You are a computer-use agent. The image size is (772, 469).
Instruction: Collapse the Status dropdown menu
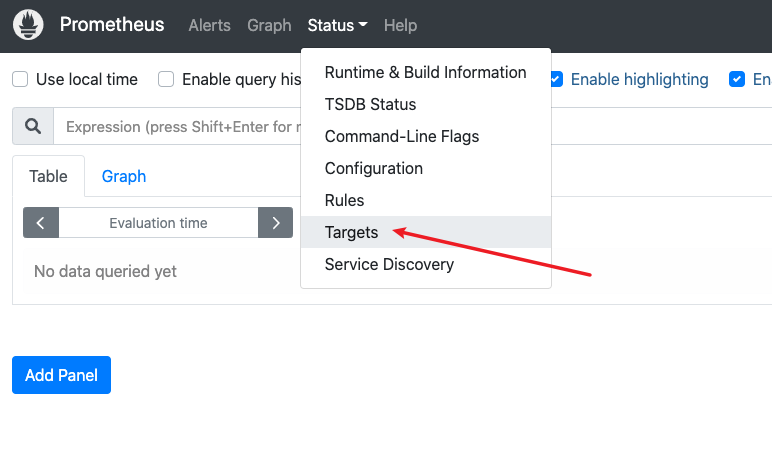pyautogui.click(x=337, y=25)
